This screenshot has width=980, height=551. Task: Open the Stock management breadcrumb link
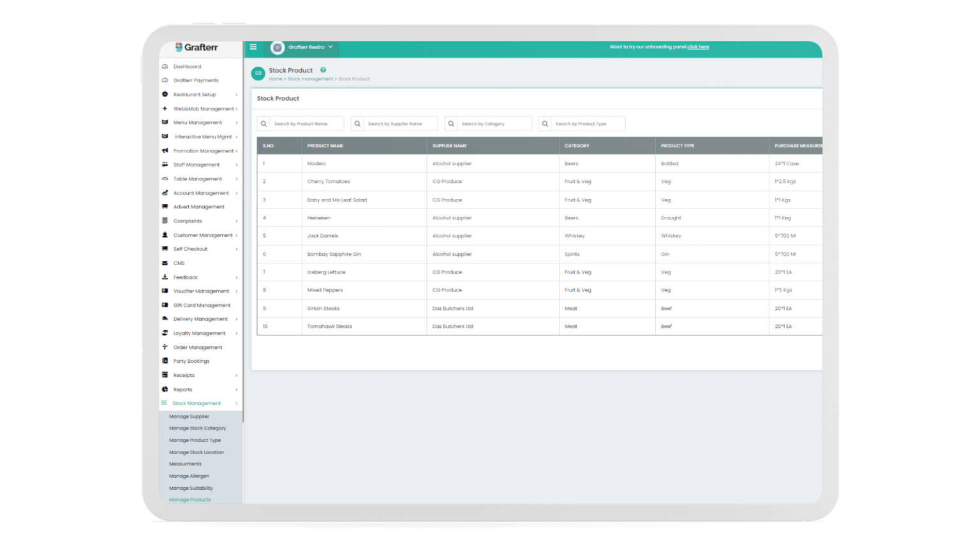(x=311, y=78)
